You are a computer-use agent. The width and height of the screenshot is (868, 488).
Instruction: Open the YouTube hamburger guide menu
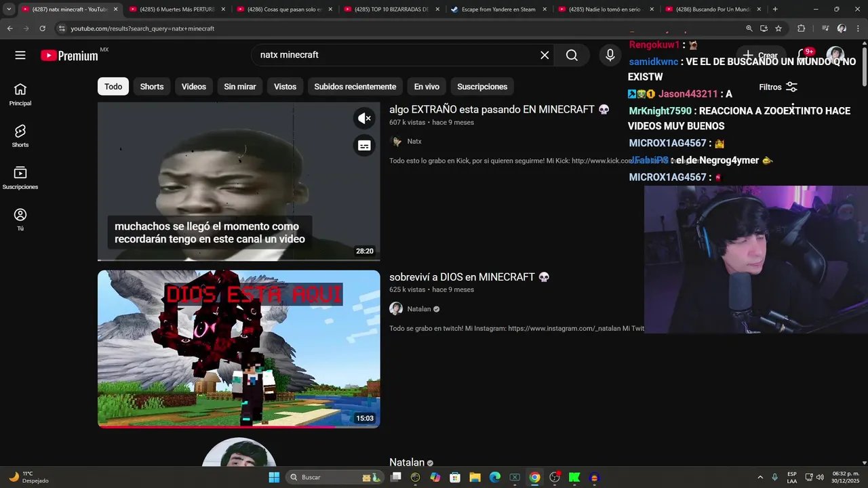click(x=20, y=56)
